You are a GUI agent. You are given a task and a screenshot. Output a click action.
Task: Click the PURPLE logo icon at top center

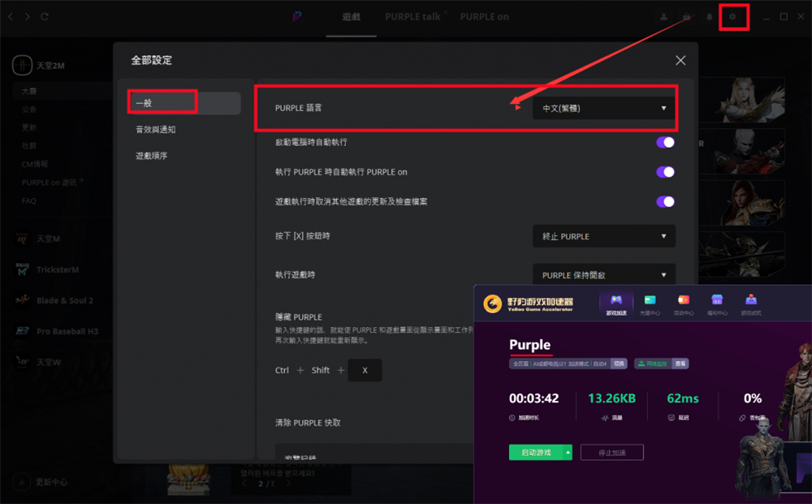(x=297, y=16)
